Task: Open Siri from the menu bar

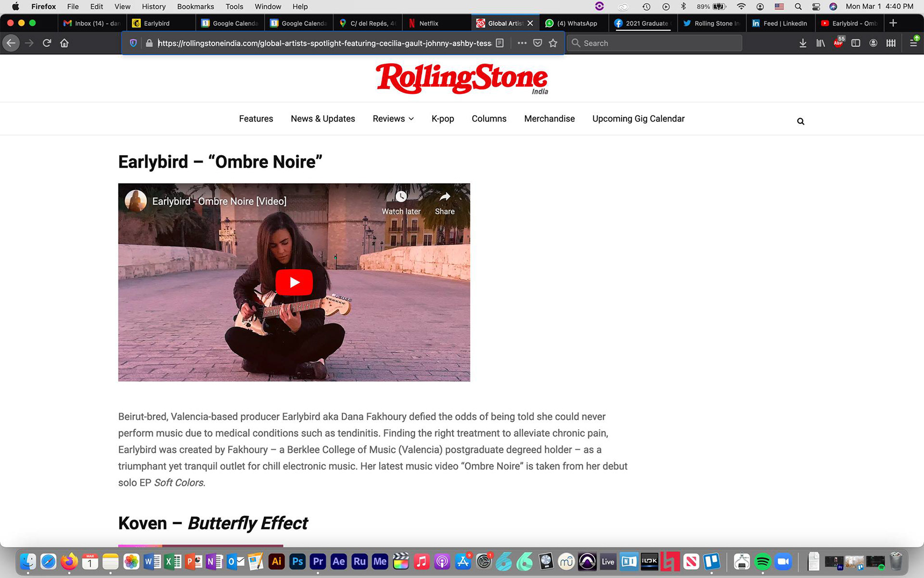Action: (x=834, y=6)
